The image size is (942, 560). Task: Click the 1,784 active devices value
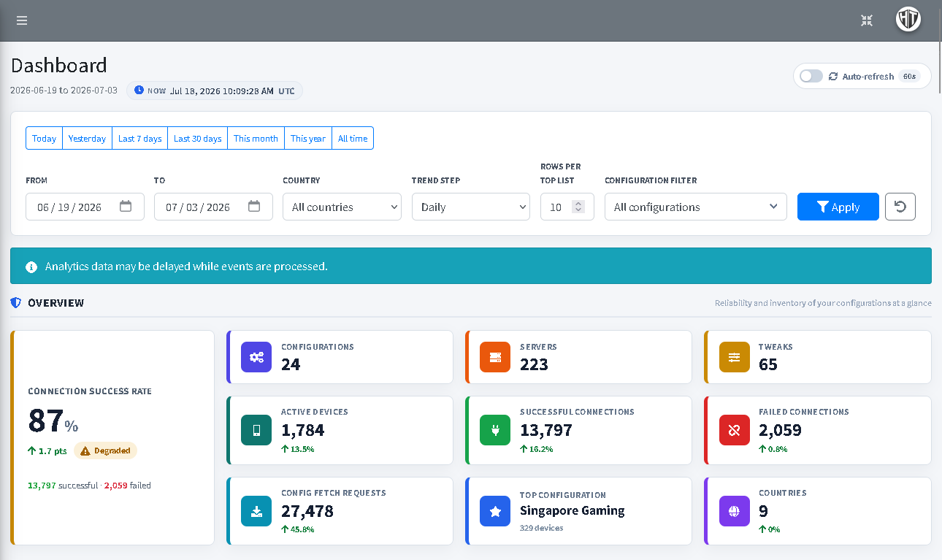click(303, 430)
